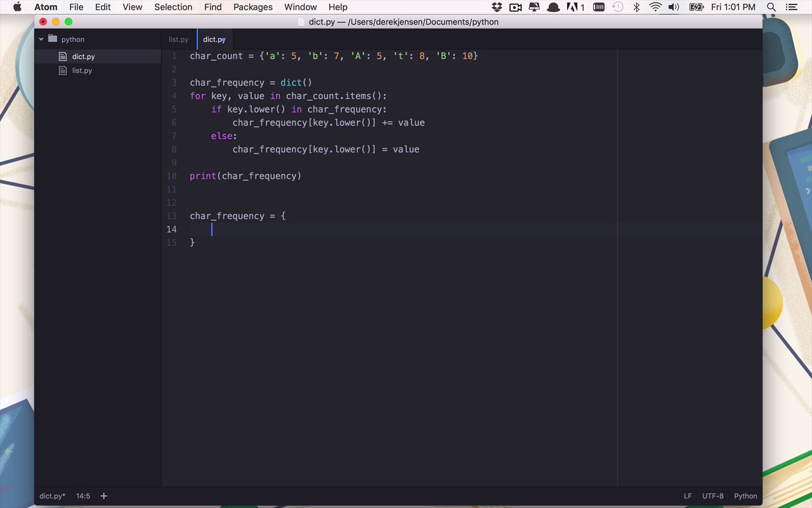This screenshot has width=812, height=508.
Task: Open the battery status icon
Action: 696,7
